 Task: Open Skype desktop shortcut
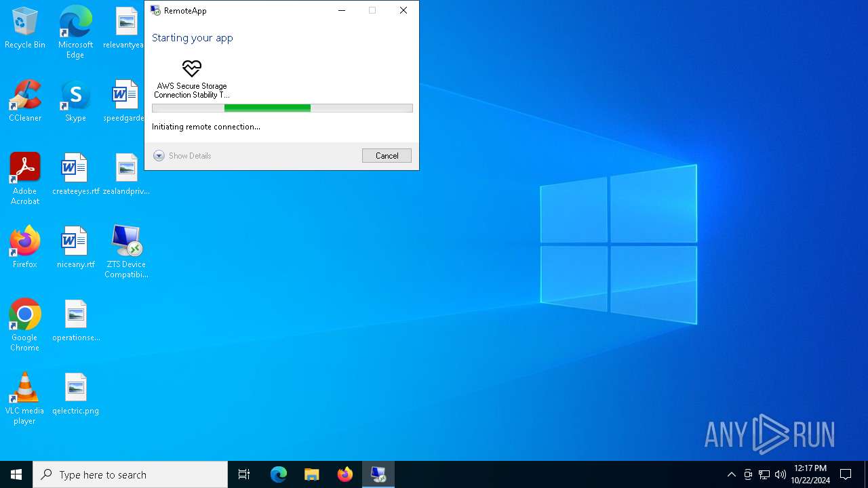[x=75, y=102]
